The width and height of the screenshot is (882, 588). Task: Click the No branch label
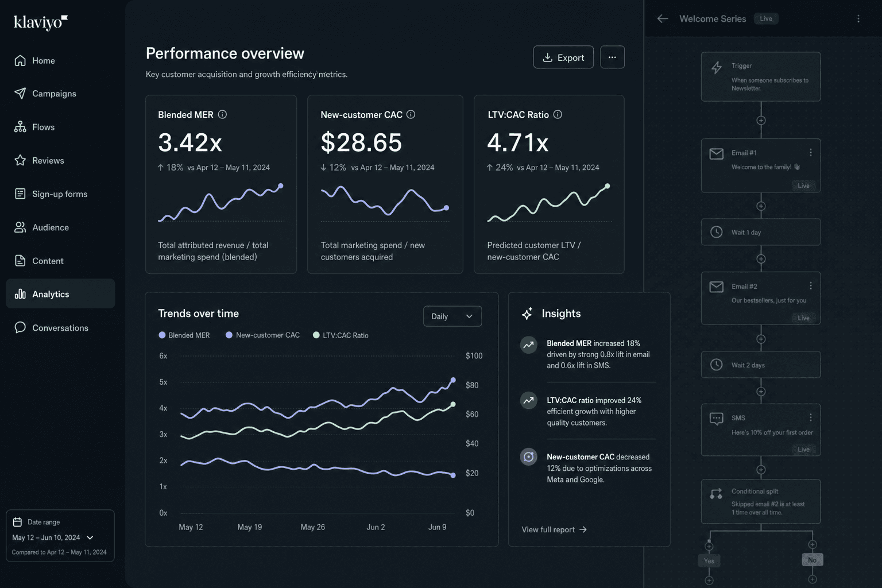(x=812, y=560)
